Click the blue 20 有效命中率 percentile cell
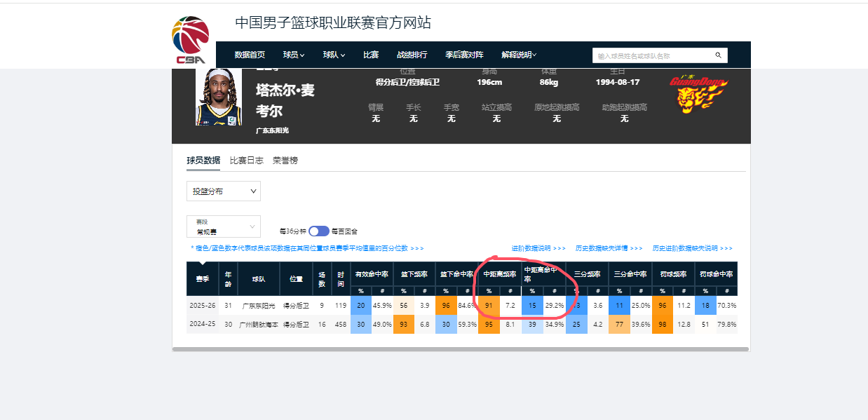The image size is (868, 420). (361, 306)
